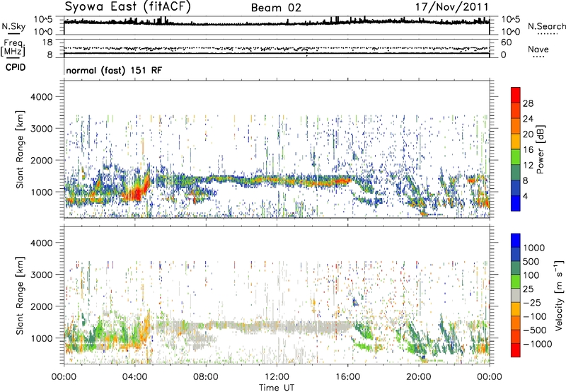Click the "24" tick on Power color bar
Screen dimensions: 566x392
pos(528,119)
